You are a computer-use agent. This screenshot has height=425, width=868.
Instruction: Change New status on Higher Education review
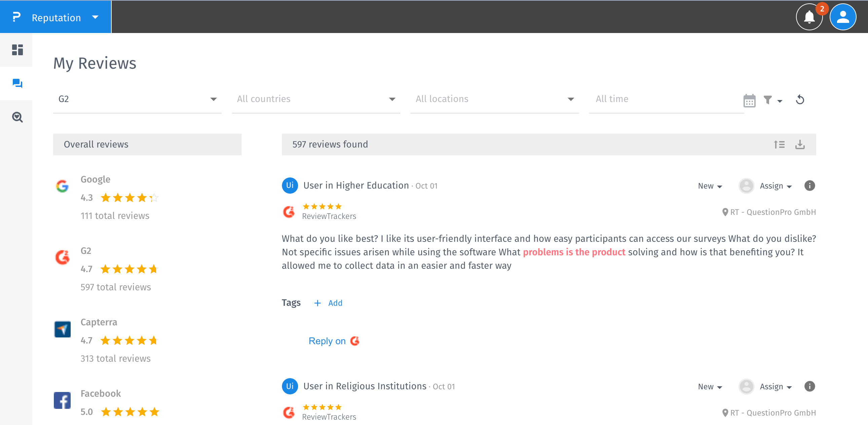(710, 186)
